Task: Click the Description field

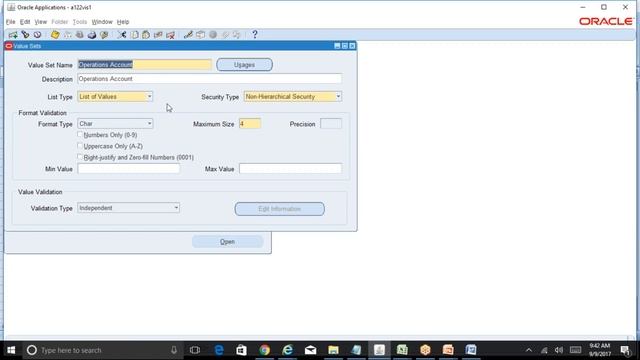Action: point(209,79)
